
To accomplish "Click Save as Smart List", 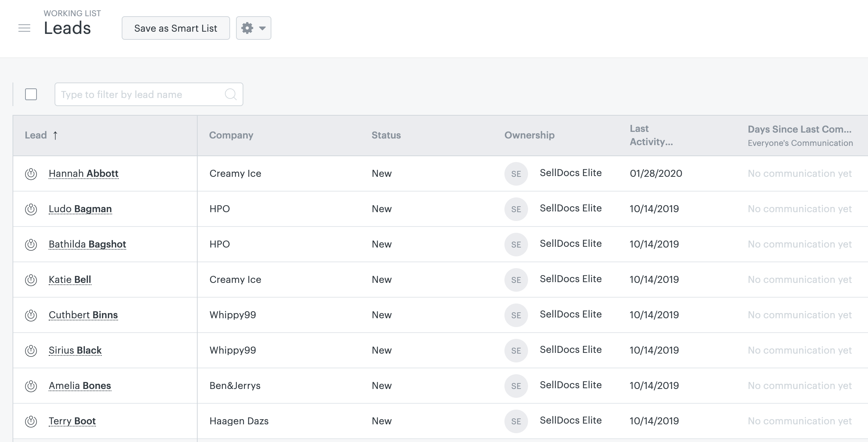I will tap(176, 28).
